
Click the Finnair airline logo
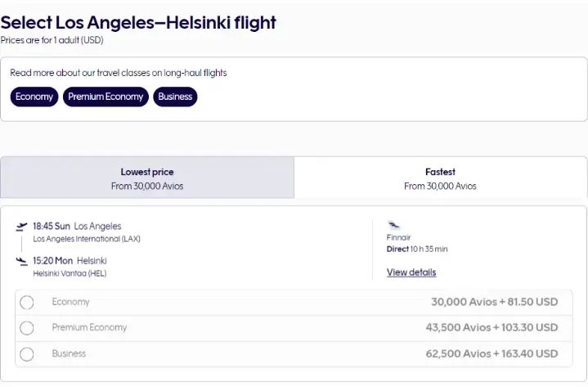tap(394, 224)
